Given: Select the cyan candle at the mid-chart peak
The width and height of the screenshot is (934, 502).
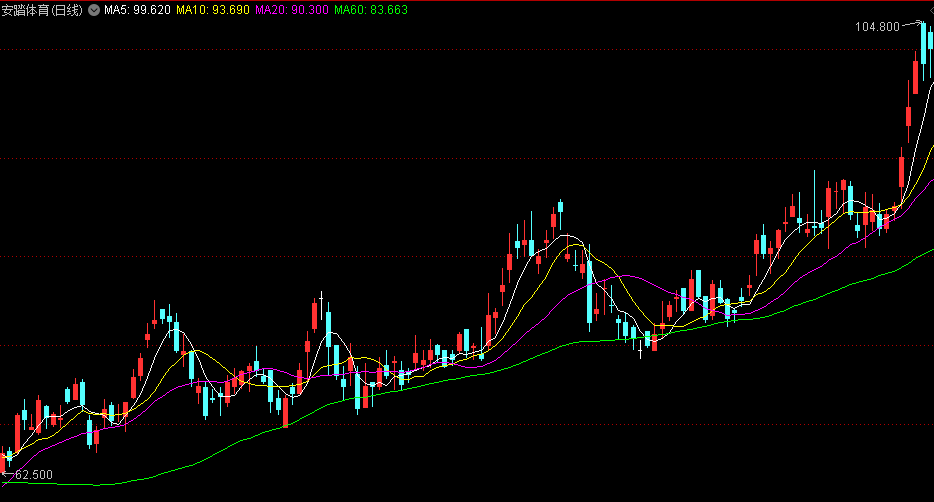Looking at the screenshot, I should pyautogui.click(x=560, y=207).
